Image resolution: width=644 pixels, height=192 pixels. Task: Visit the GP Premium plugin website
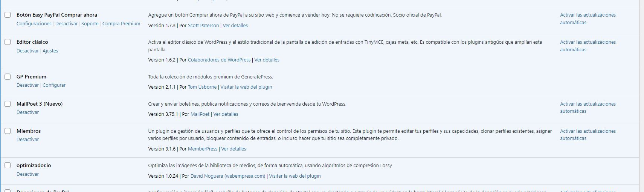(x=246, y=87)
